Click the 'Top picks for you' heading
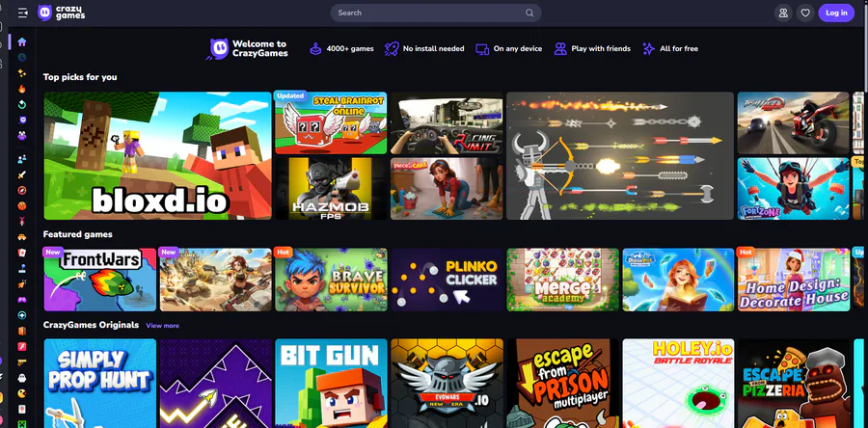 click(80, 77)
